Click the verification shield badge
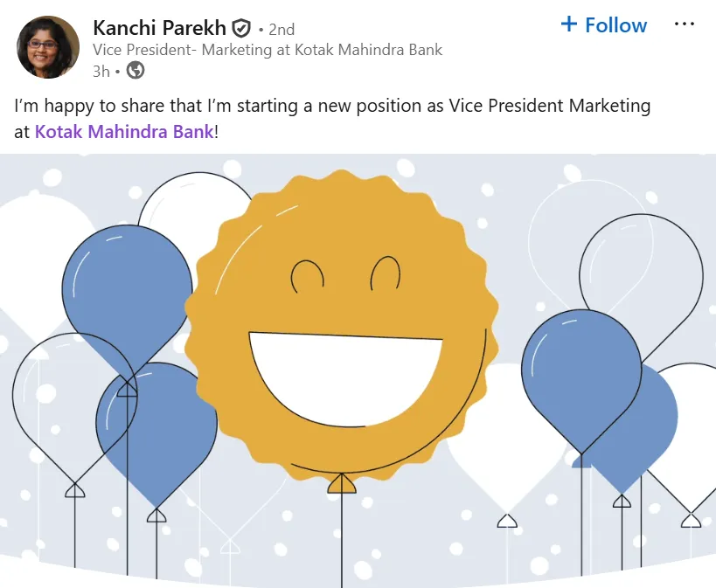716x588 pixels. coord(241,28)
